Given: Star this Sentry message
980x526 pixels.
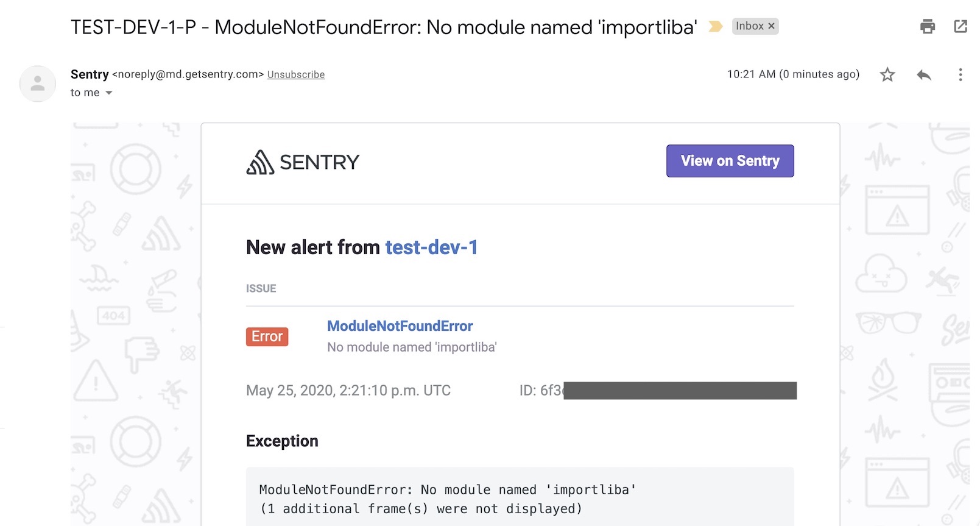Looking at the screenshot, I should point(887,75).
